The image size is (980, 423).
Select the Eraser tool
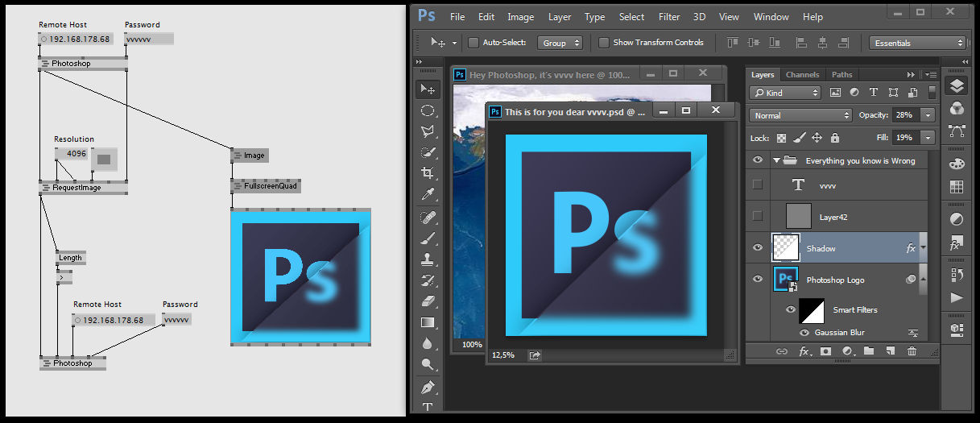point(428,301)
